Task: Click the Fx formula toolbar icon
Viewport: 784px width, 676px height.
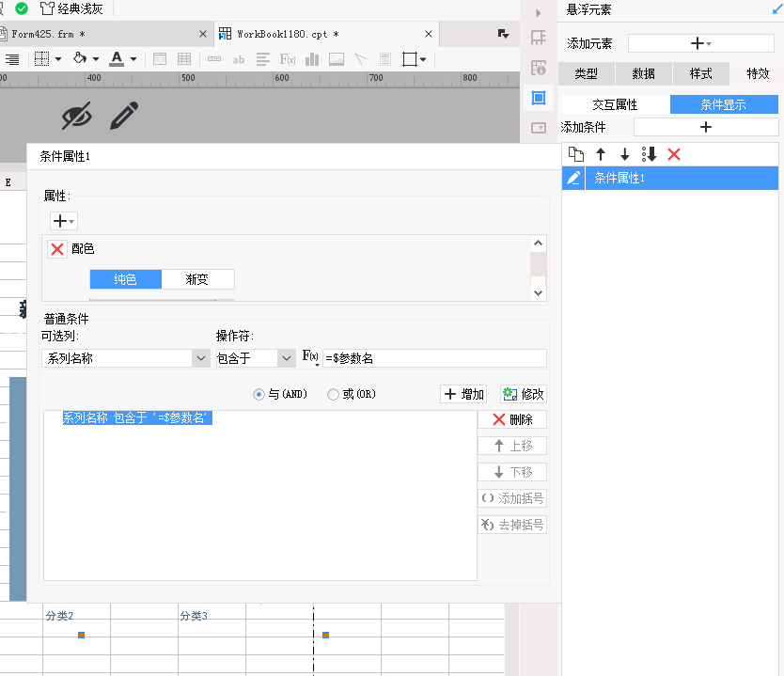Action: coord(288,59)
